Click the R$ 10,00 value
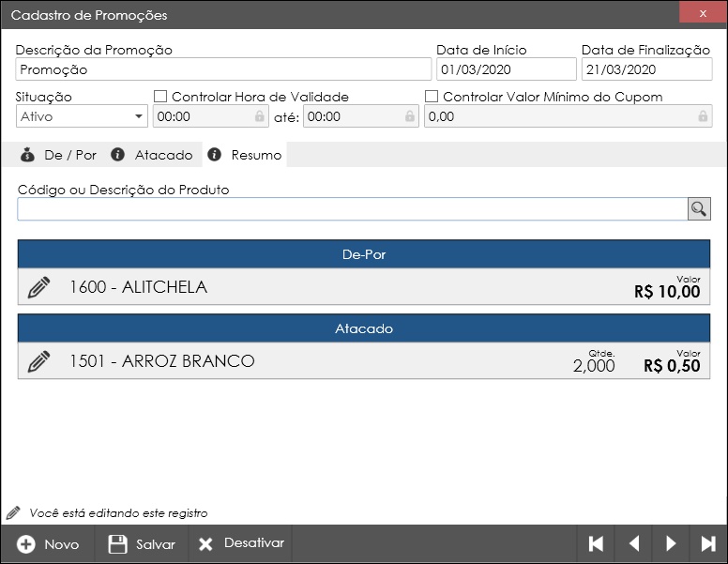The width and height of the screenshot is (728, 564). 667,292
